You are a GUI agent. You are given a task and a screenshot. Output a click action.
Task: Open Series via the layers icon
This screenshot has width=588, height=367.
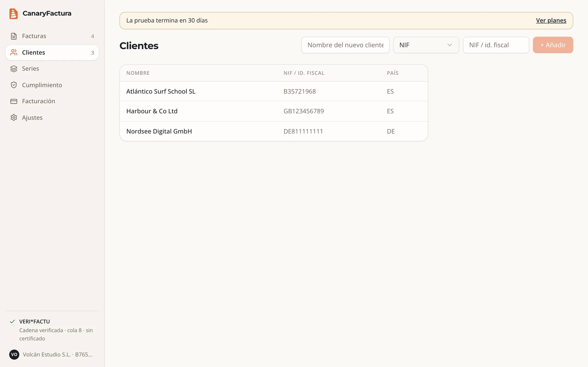(x=14, y=69)
